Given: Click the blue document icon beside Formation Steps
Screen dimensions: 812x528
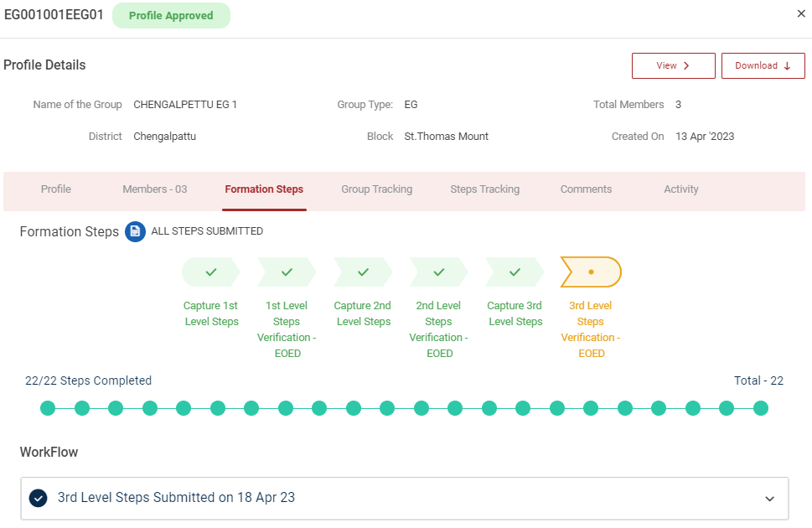Looking at the screenshot, I should pyautogui.click(x=135, y=231).
